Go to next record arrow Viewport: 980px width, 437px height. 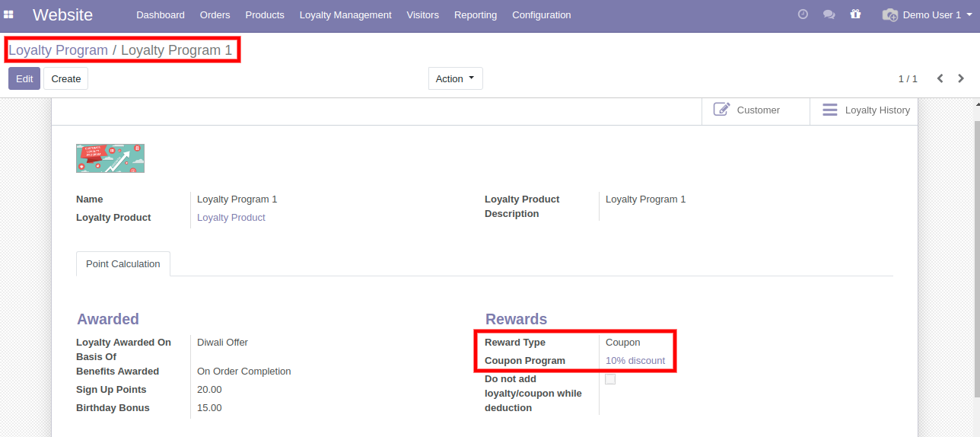961,78
